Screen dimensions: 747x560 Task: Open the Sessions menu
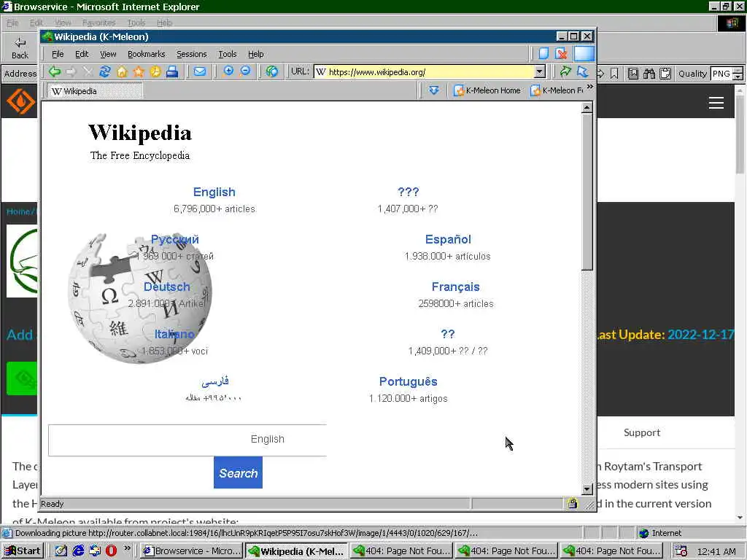pyautogui.click(x=192, y=54)
